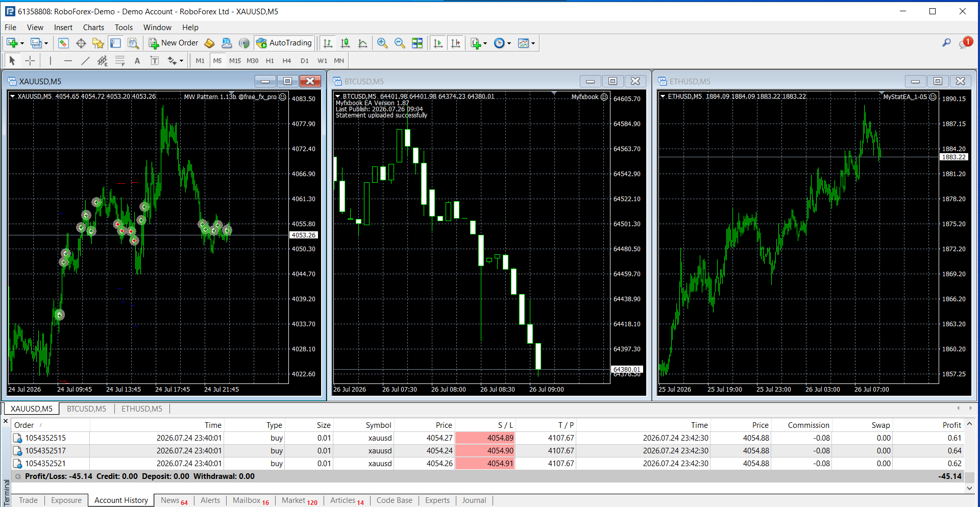The height and width of the screenshot is (507, 980).
Task: Open the Charts menu
Action: click(93, 28)
